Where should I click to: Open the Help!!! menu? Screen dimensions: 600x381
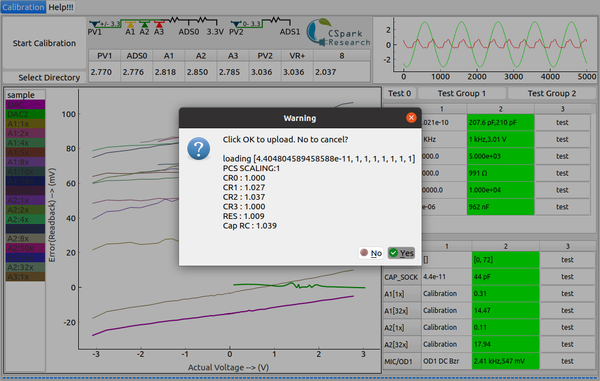61,7
